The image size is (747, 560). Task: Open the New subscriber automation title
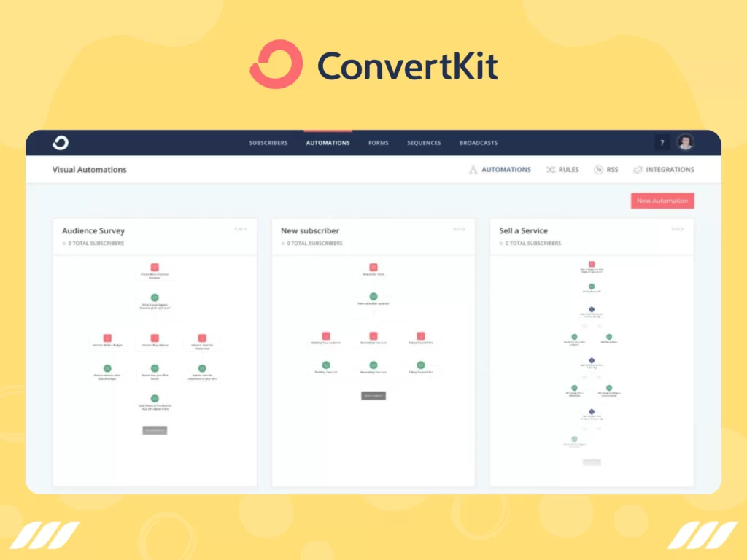tap(310, 230)
